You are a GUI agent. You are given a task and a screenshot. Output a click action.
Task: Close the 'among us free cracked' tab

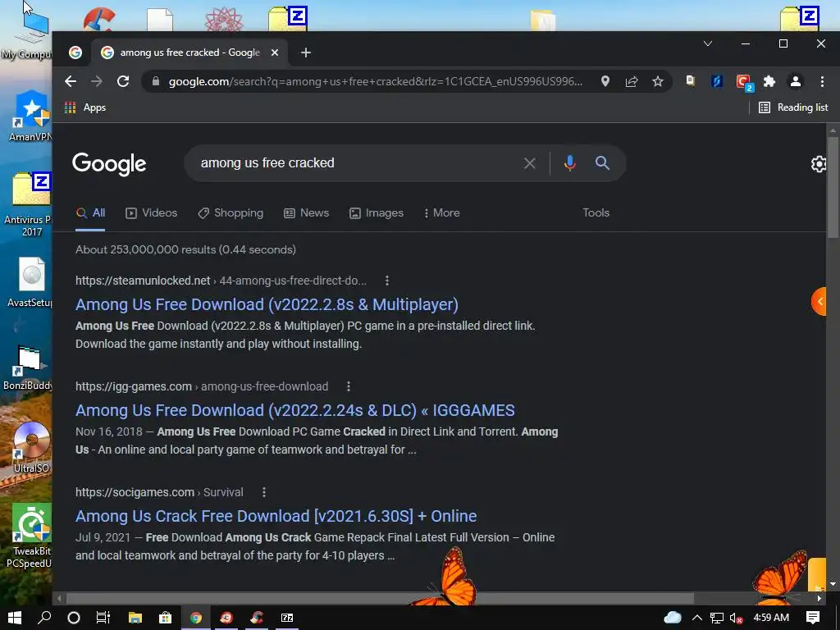click(274, 52)
